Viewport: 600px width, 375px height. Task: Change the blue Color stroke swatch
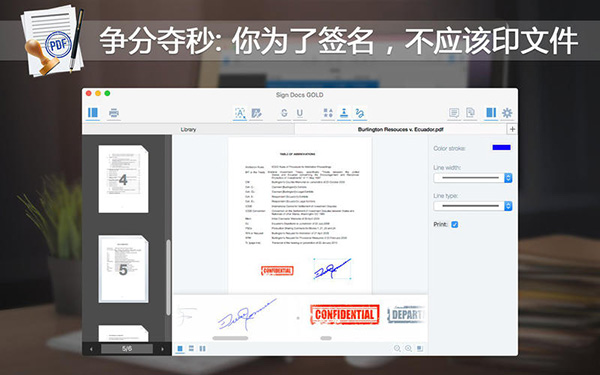(501, 148)
